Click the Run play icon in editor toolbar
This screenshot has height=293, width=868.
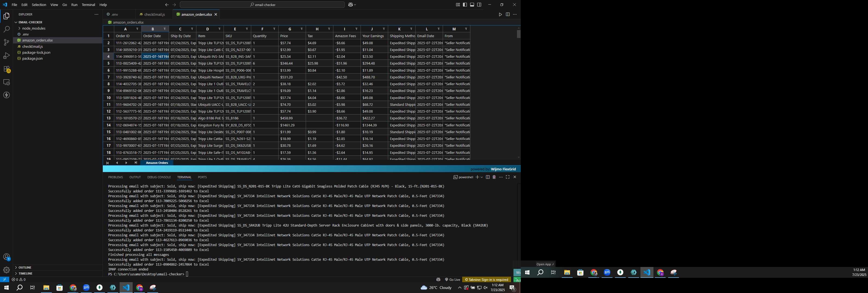(x=500, y=14)
